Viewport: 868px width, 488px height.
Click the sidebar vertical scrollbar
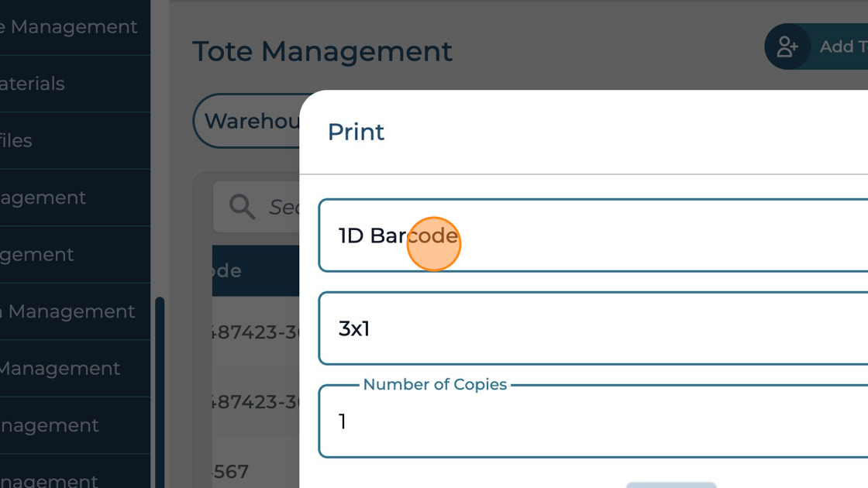pos(160,387)
